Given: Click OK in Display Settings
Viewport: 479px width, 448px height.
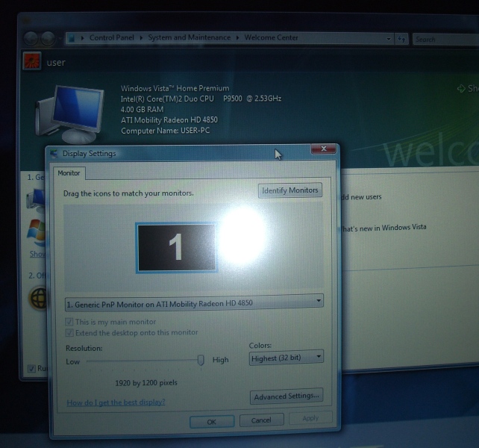Looking at the screenshot, I should tap(212, 422).
